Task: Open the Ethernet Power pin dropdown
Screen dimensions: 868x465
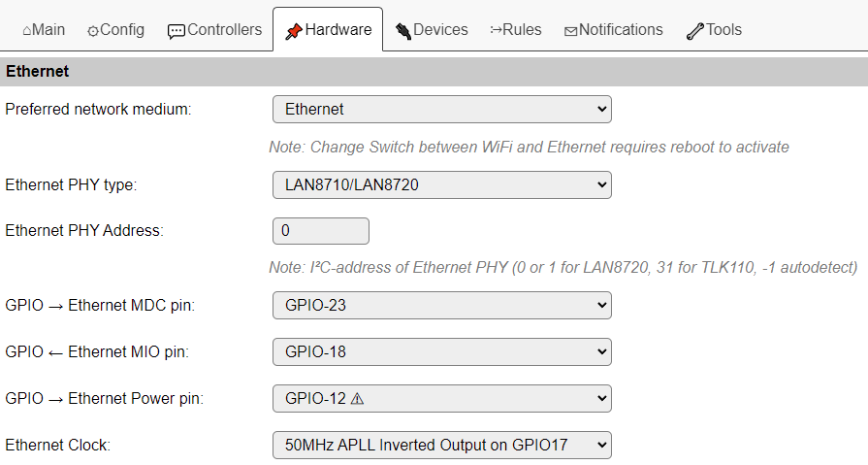Action: tap(441, 398)
